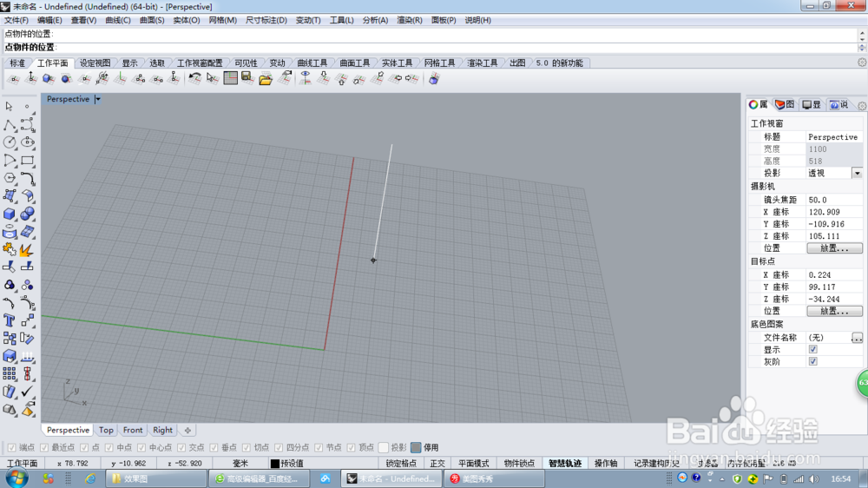Open 毫米 units pane in status bar

pos(240,463)
